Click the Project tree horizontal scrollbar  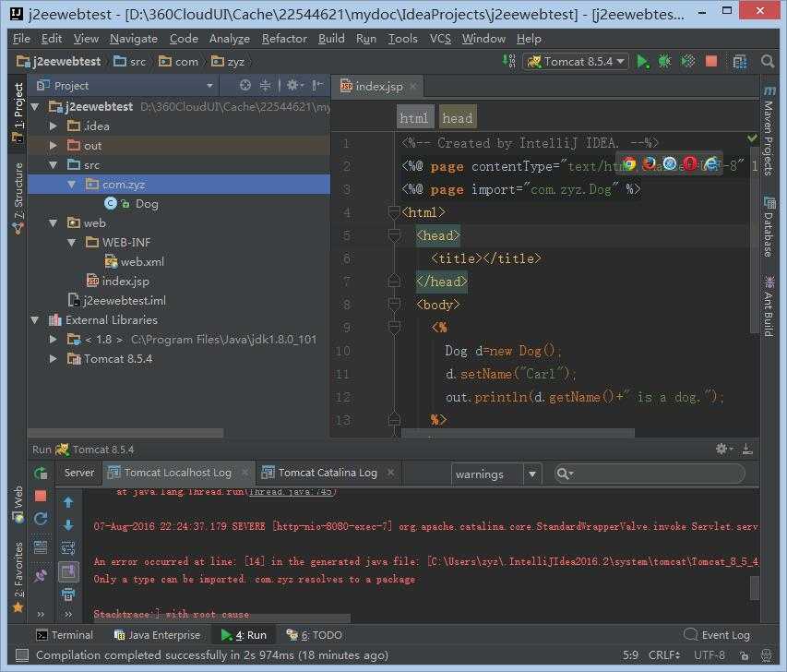(x=125, y=432)
